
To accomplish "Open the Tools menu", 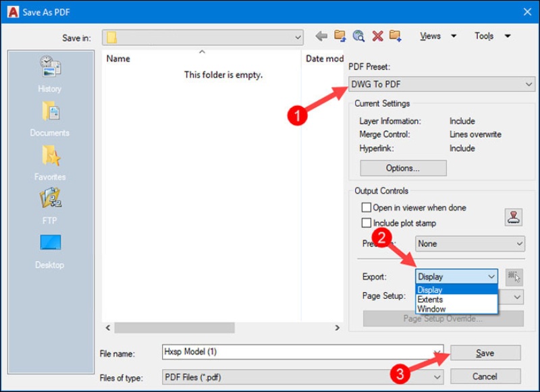I will click(492, 36).
